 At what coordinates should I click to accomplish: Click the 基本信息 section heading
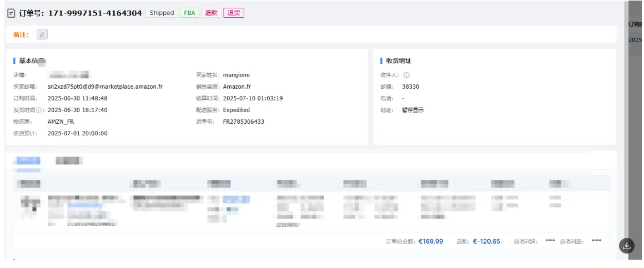tap(32, 60)
